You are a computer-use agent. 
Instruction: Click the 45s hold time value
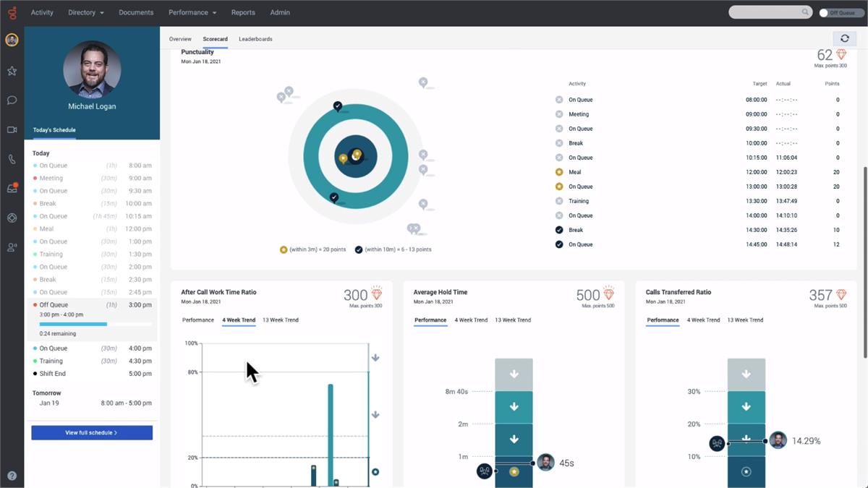click(x=566, y=463)
